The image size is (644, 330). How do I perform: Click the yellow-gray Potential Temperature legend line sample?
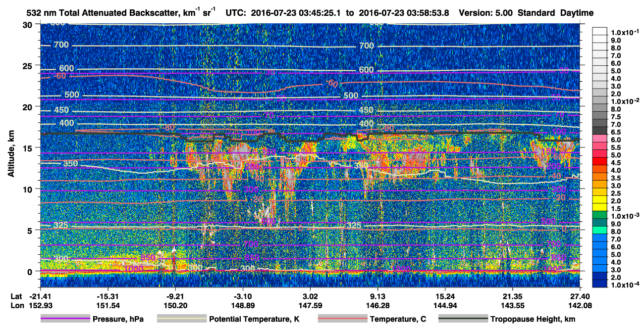181,319
